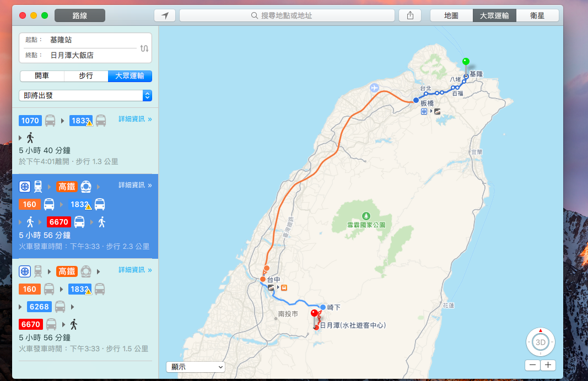The image size is (588, 381).
Task: Click the 花蓮 map label
Action: click(x=448, y=306)
